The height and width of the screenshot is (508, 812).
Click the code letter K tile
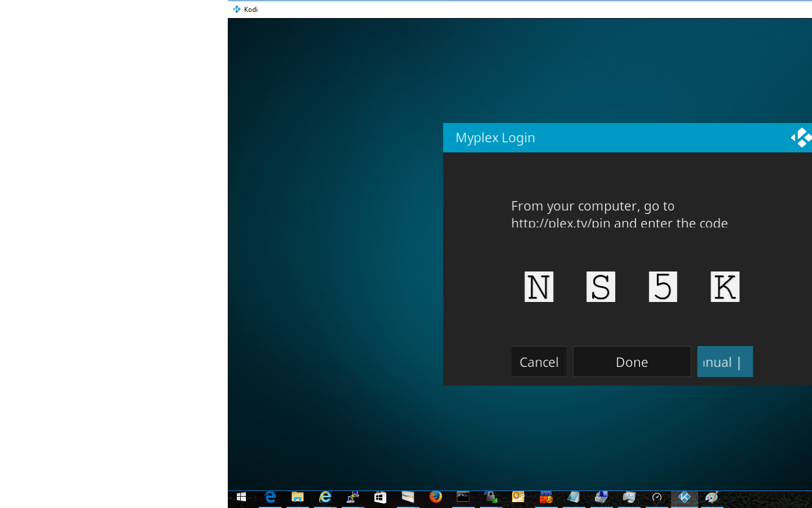click(x=725, y=287)
